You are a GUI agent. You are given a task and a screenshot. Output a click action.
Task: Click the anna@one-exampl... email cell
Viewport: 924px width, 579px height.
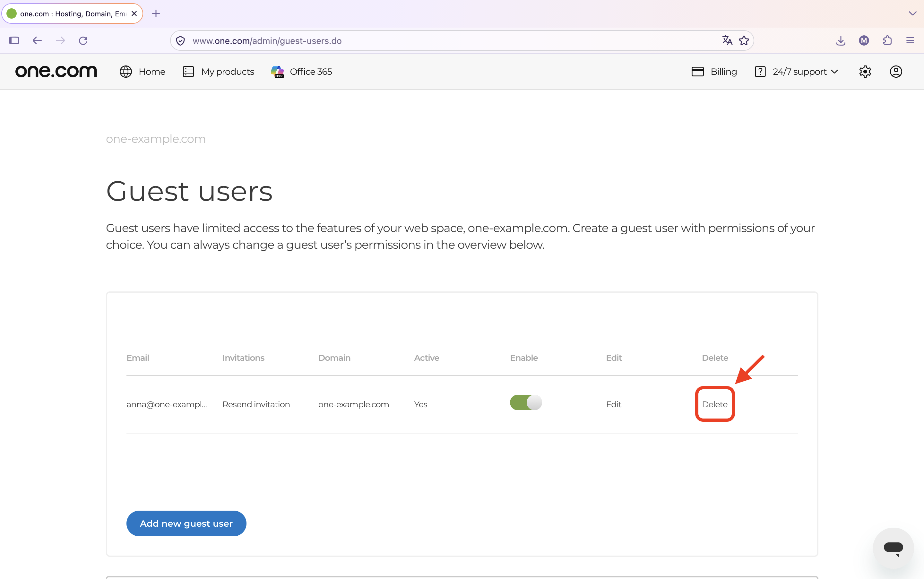point(167,404)
